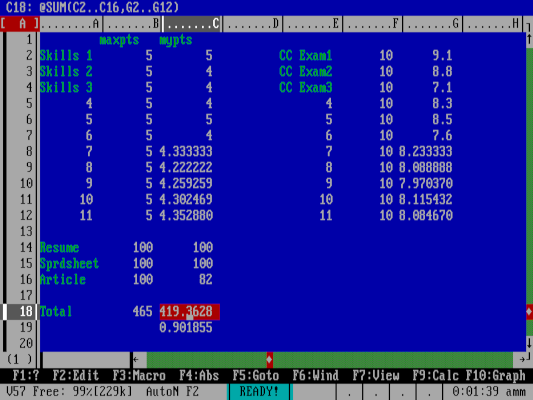Select the F1:? help key label
The image size is (533, 400).
25,376
